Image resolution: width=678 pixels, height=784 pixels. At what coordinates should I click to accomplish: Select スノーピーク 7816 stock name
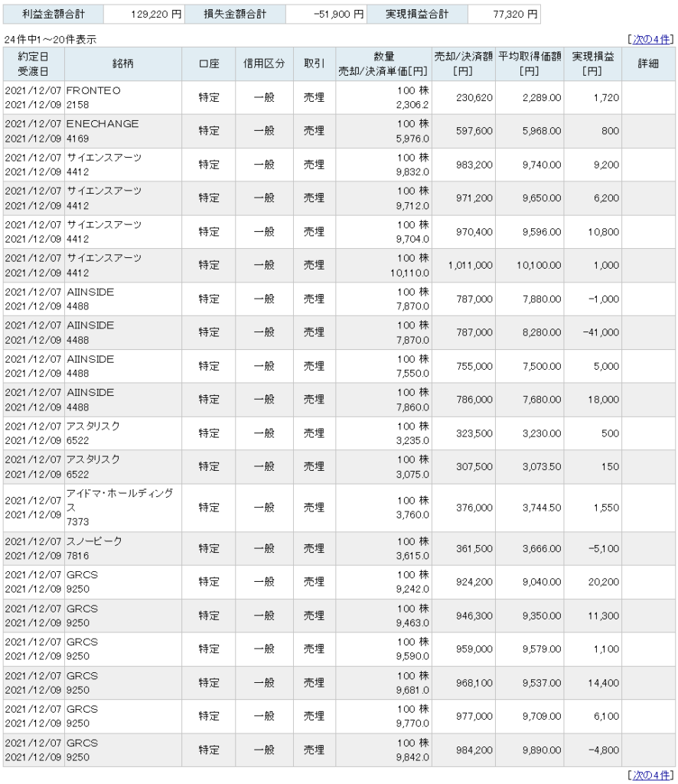(x=94, y=548)
